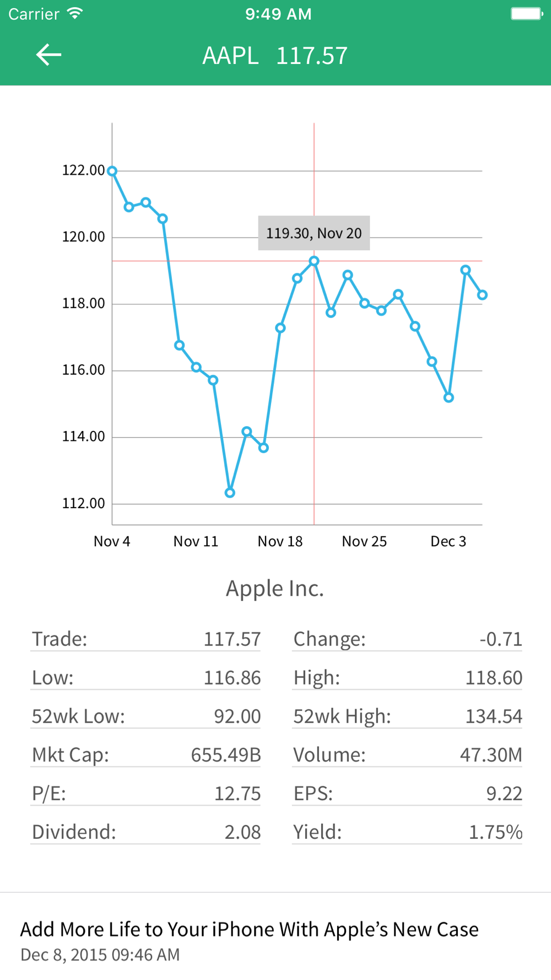
Task: Tap the AAPL 117.57 header title
Action: tap(275, 56)
